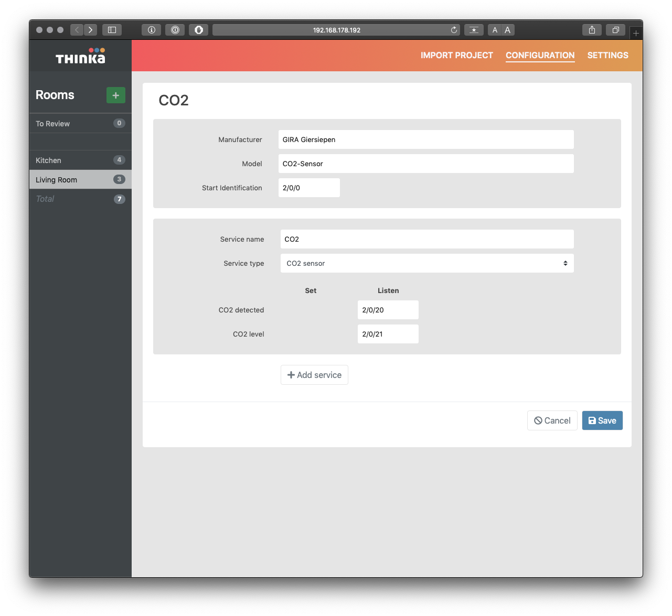Increase reader text size with larger A

[508, 30]
